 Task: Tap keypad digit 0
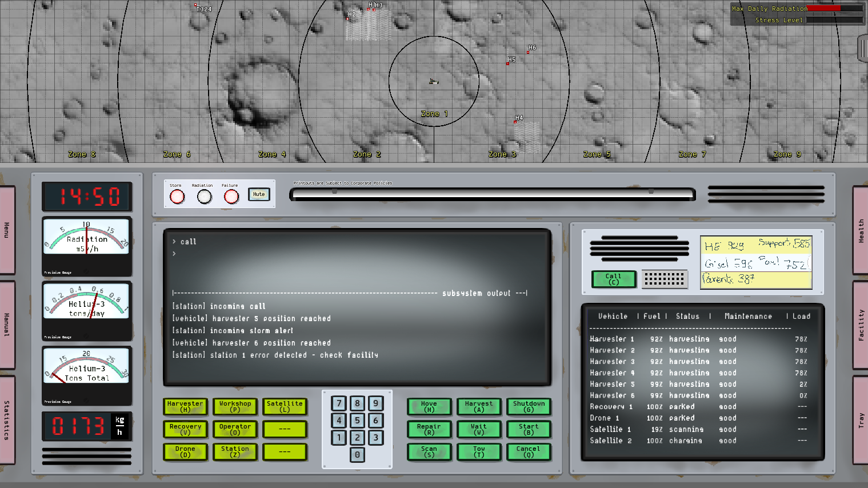click(x=357, y=455)
